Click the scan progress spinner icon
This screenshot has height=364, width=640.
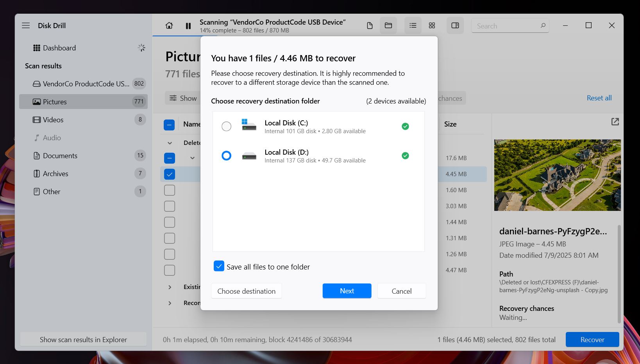tap(141, 48)
